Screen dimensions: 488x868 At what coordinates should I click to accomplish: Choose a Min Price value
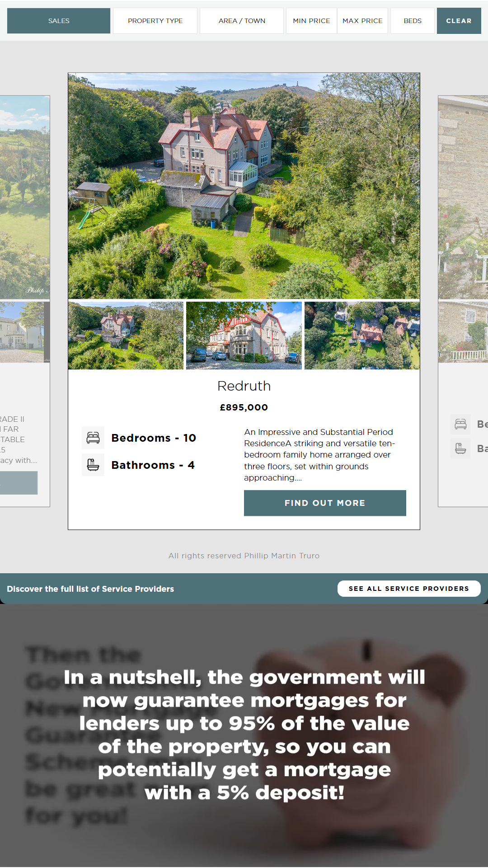pos(311,21)
